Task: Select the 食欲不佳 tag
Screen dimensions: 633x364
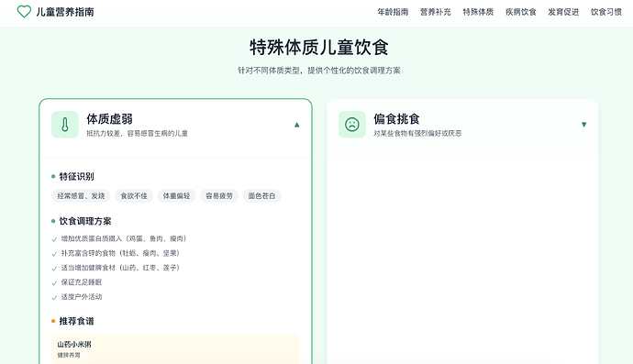Action: (x=134, y=195)
